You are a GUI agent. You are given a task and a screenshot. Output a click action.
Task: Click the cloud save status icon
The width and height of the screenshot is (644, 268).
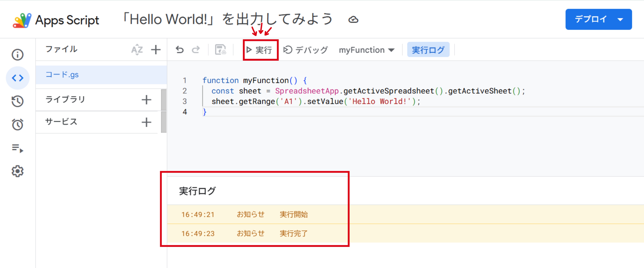(353, 19)
